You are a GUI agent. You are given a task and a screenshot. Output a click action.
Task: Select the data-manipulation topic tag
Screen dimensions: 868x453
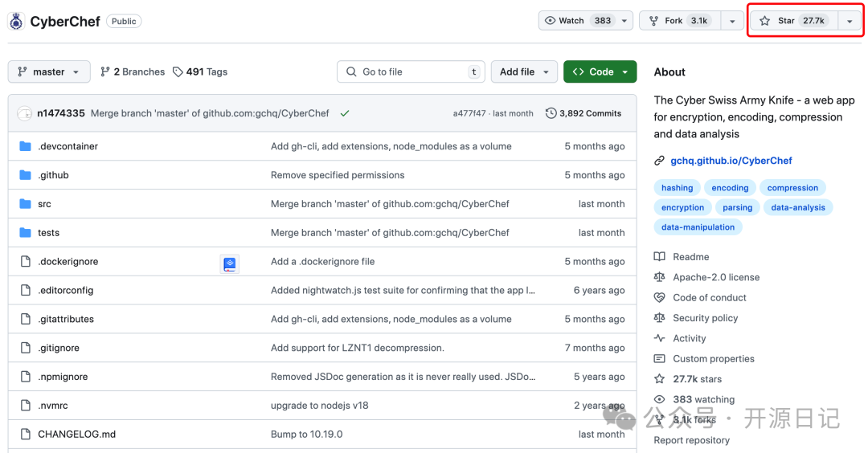(698, 226)
